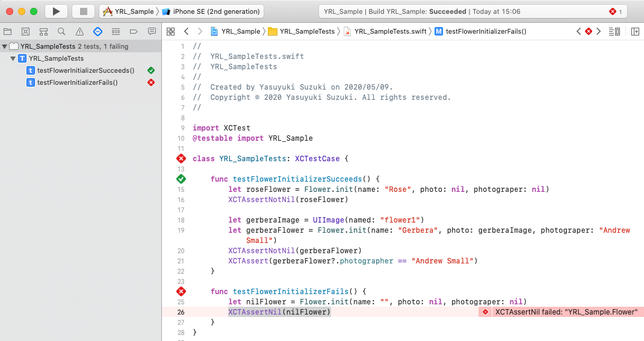Select the Test navigator
This screenshot has height=341, width=644.
pyautogui.click(x=98, y=32)
